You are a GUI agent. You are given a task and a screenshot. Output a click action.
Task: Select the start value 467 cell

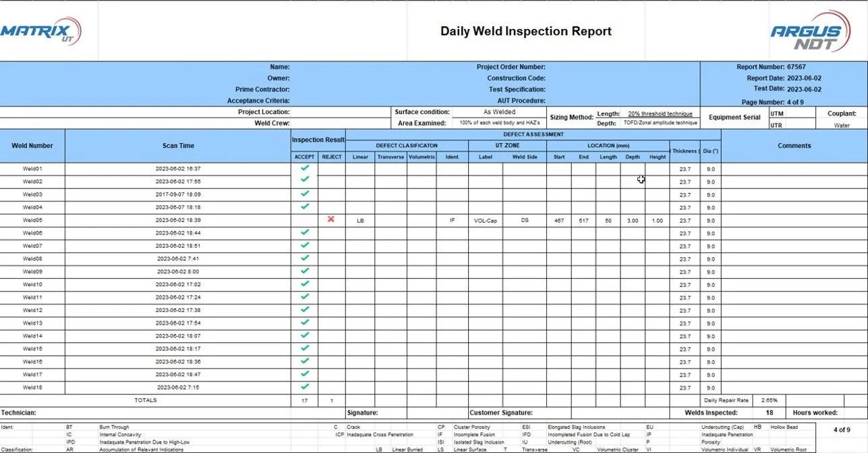(559, 220)
